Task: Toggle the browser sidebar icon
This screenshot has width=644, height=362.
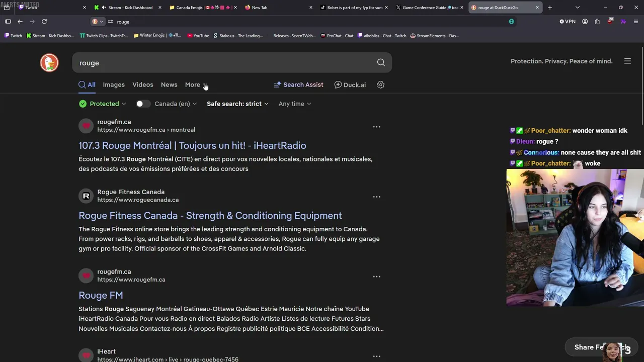Action: 8,22
